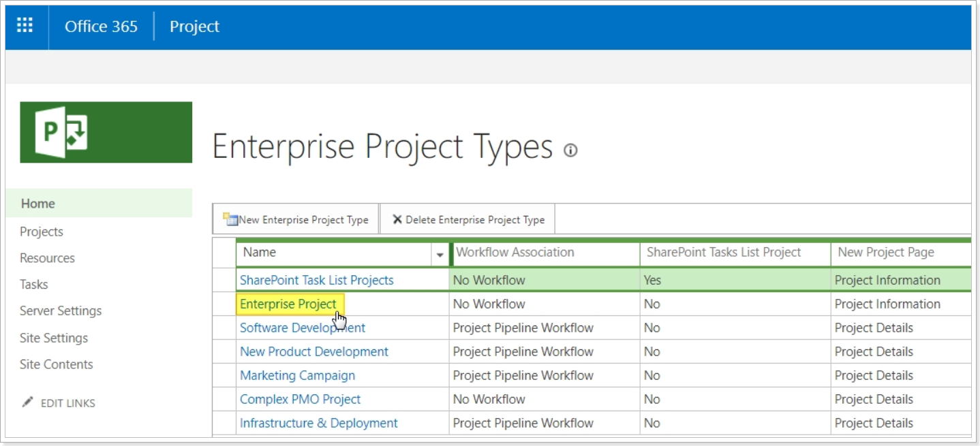Viewport: 980px width, 446px height.
Task: Open Site Settings in the left navigation
Action: (54, 338)
